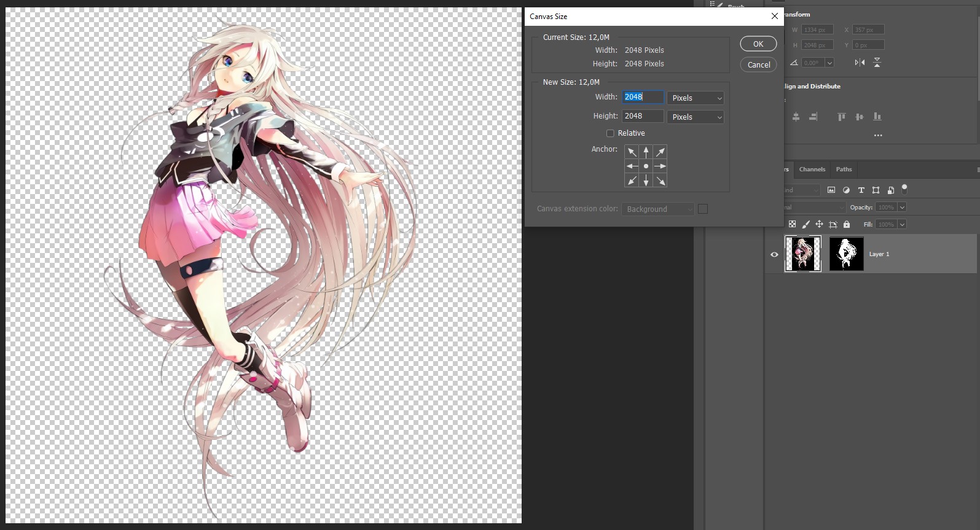Click the type layer filter icon
This screenshot has height=530, width=980.
(x=861, y=190)
